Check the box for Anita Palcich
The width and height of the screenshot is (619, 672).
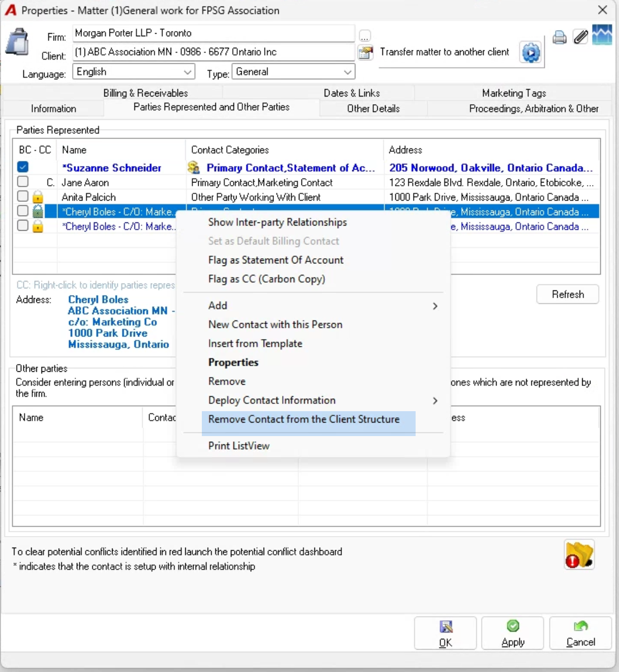[23, 197]
